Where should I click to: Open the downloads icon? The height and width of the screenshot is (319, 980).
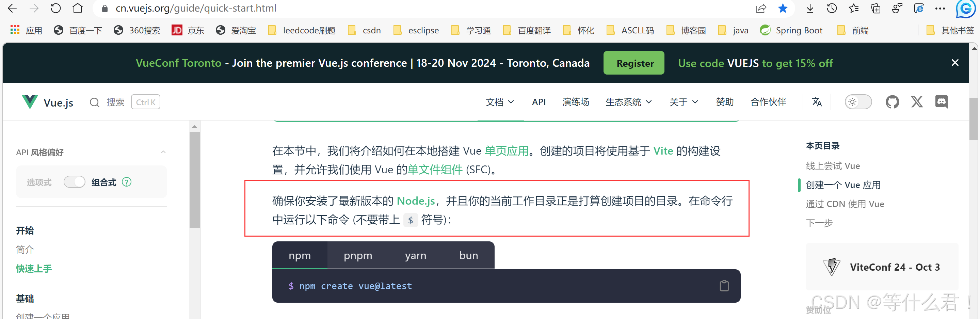point(810,9)
